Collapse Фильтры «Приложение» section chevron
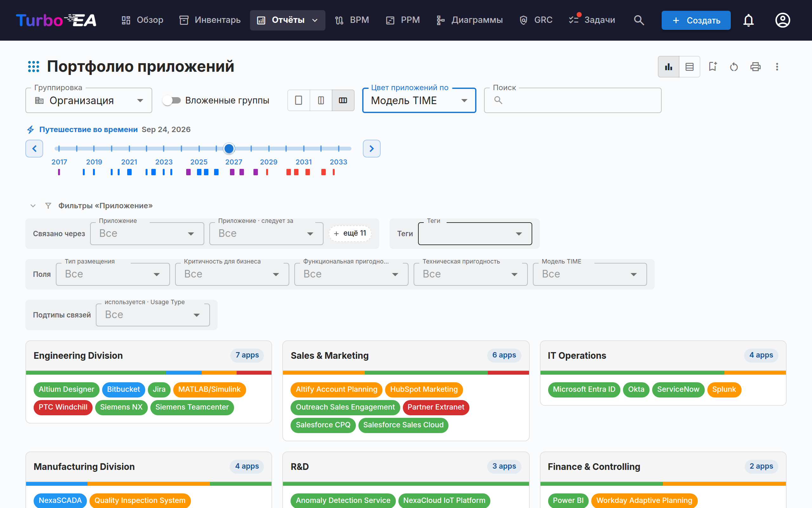This screenshot has height=508, width=812. (33, 206)
